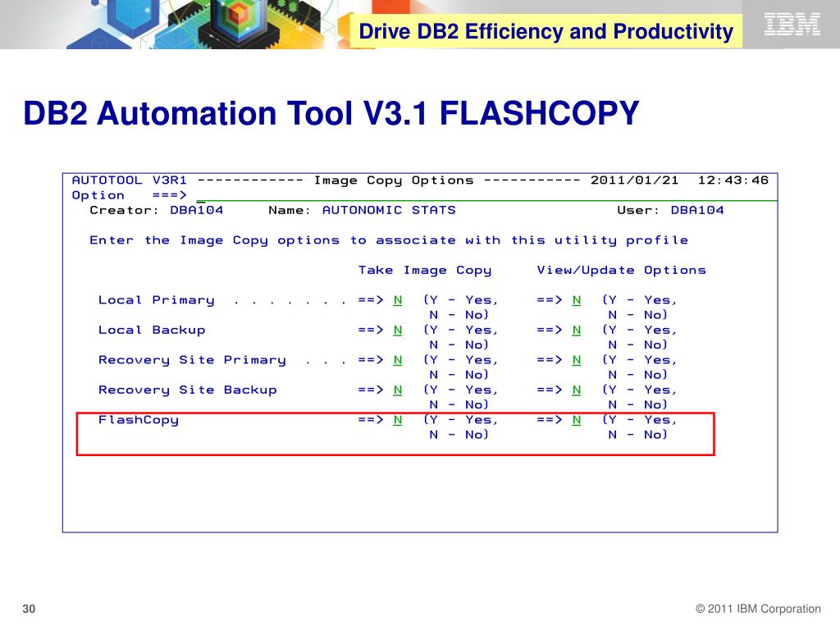Select the Name value AUTONOMIC STATS
The image size is (840, 630).
point(388,210)
